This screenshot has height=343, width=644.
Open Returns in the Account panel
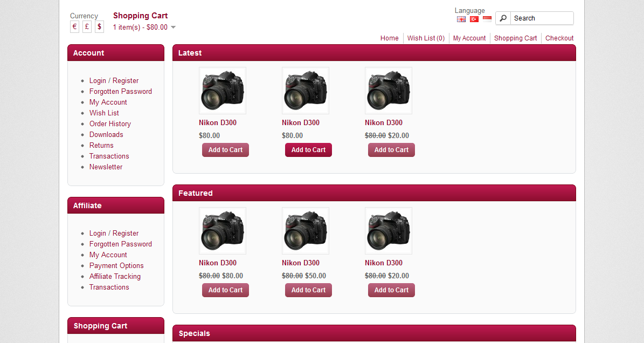101,146
